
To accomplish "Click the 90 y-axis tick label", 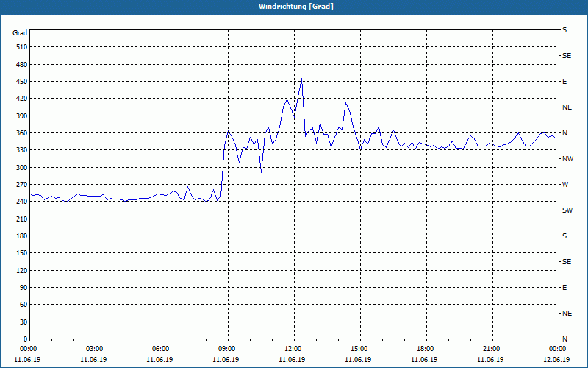I will point(24,288).
